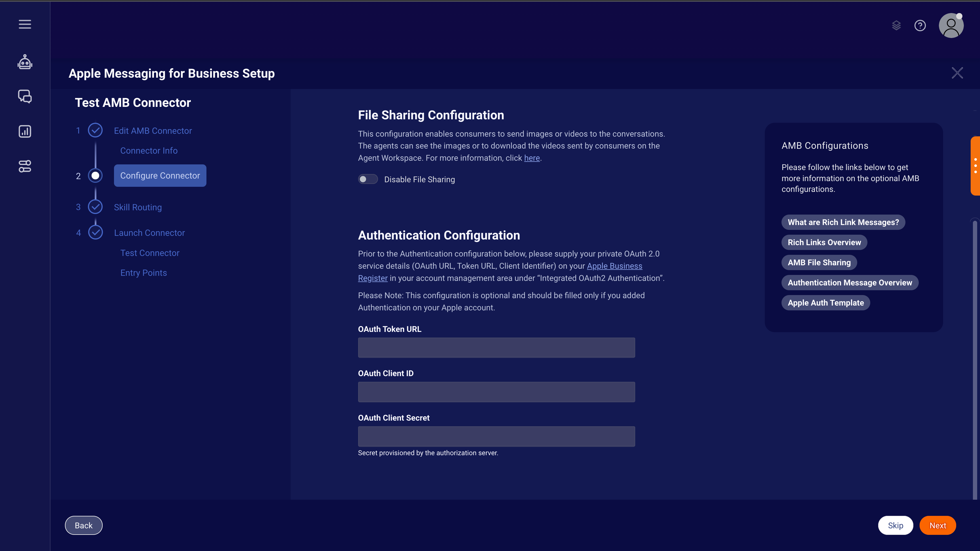Open the toggles management icon in sidebar
Image resolution: width=980 pixels, height=551 pixels.
25,166
